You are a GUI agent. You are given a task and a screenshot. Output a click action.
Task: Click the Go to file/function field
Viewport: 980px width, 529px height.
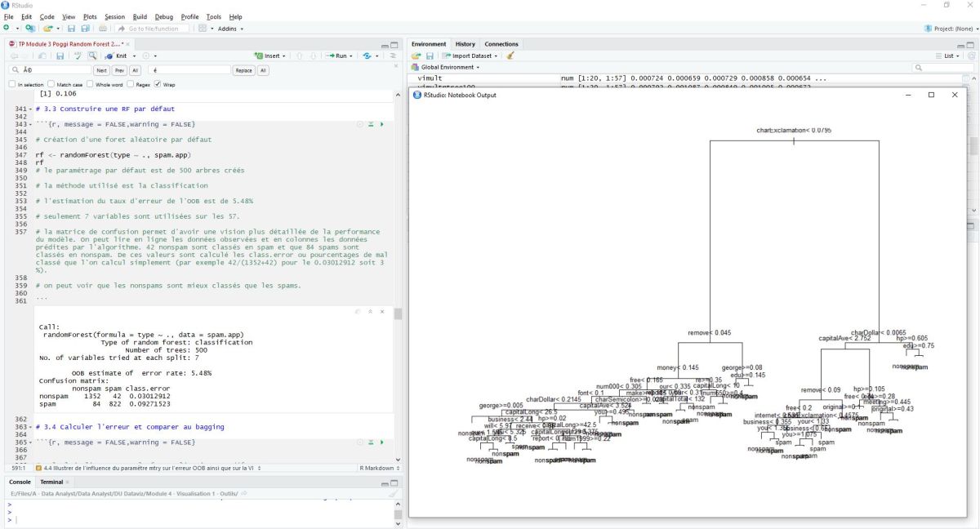pyautogui.click(x=151, y=29)
